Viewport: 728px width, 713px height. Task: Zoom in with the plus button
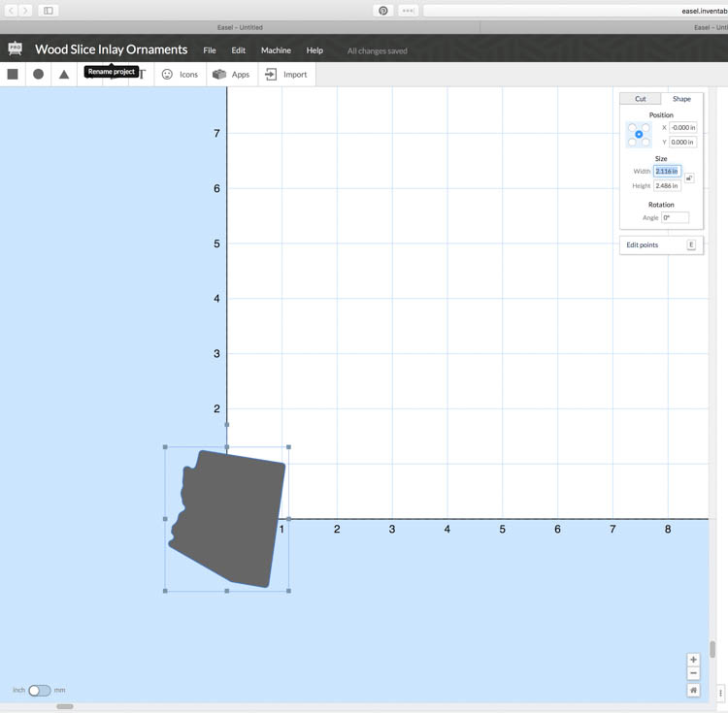tap(693, 660)
